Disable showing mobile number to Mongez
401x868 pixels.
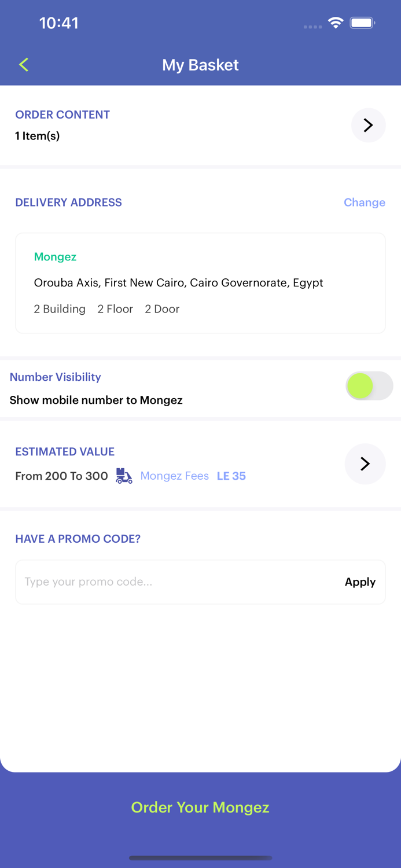pyautogui.click(x=369, y=386)
